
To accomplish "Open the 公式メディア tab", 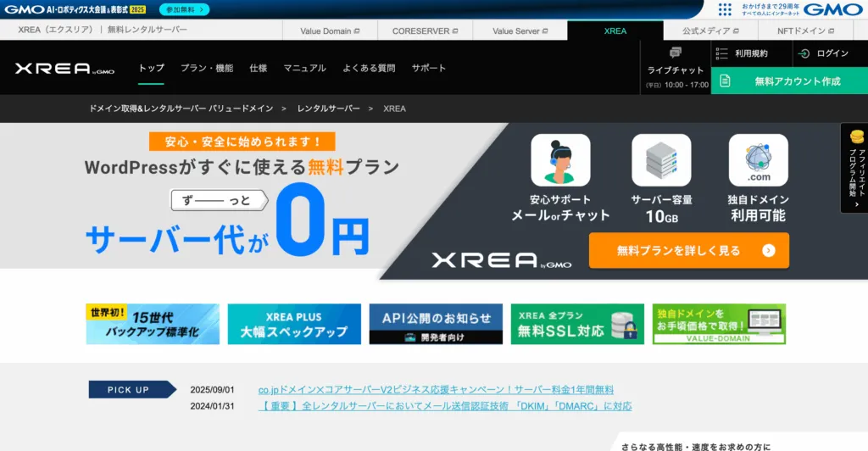I will coord(711,31).
